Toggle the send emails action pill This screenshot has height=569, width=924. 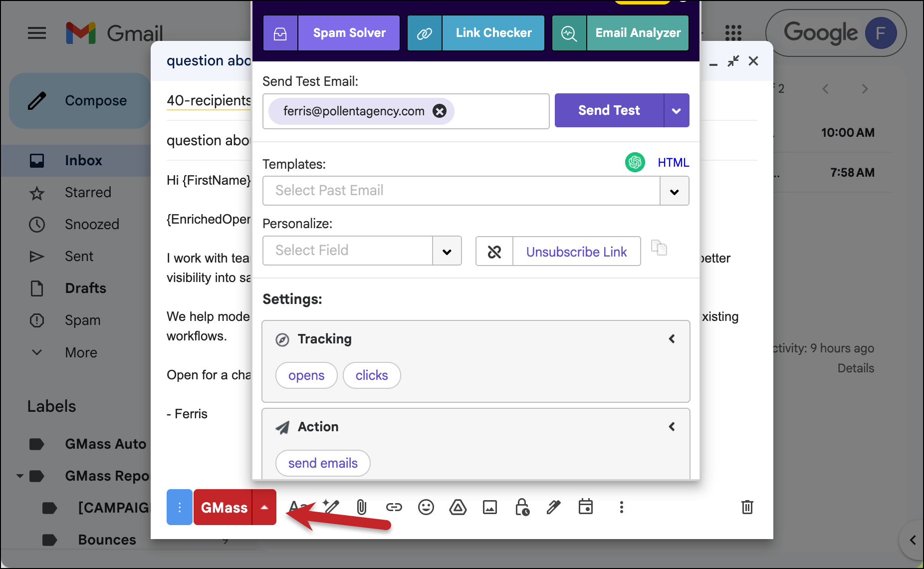coord(323,463)
